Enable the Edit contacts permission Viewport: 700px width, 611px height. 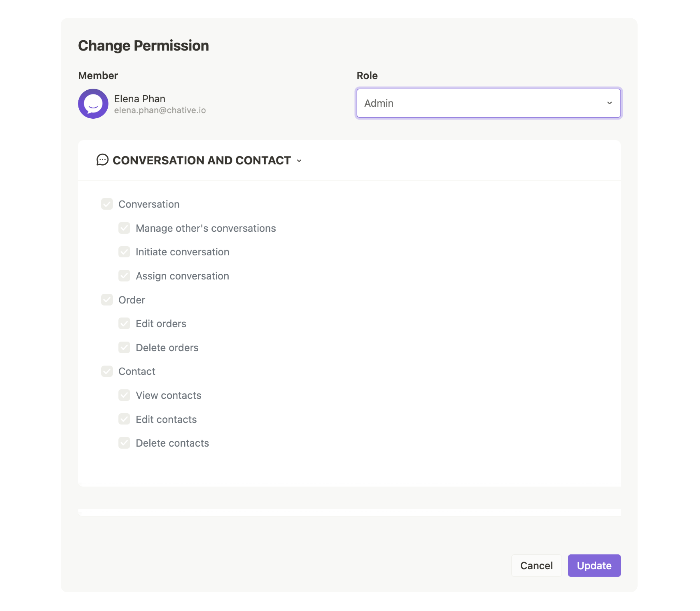click(124, 419)
